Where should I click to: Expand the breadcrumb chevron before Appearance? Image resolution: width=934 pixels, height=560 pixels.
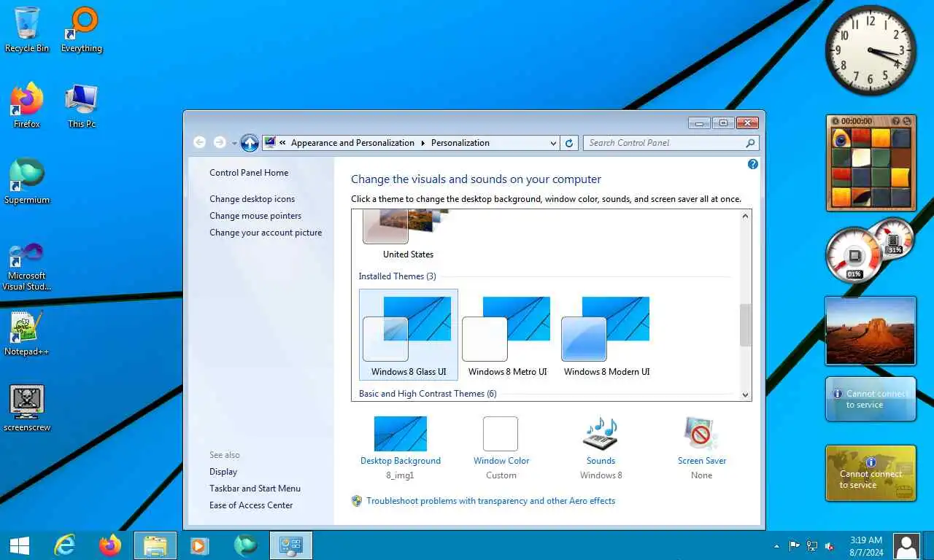[282, 143]
